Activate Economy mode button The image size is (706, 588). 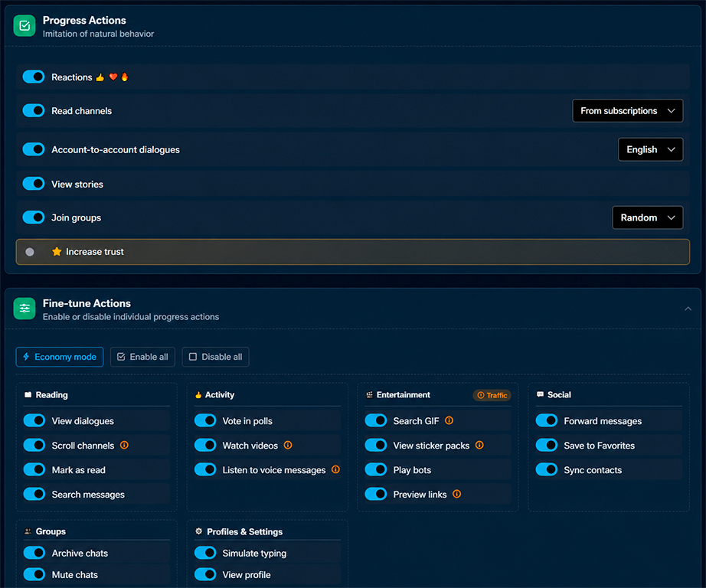pyautogui.click(x=60, y=357)
